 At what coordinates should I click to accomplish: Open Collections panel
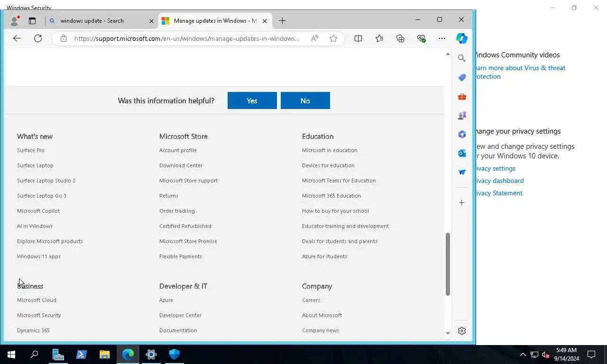(x=400, y=38)
